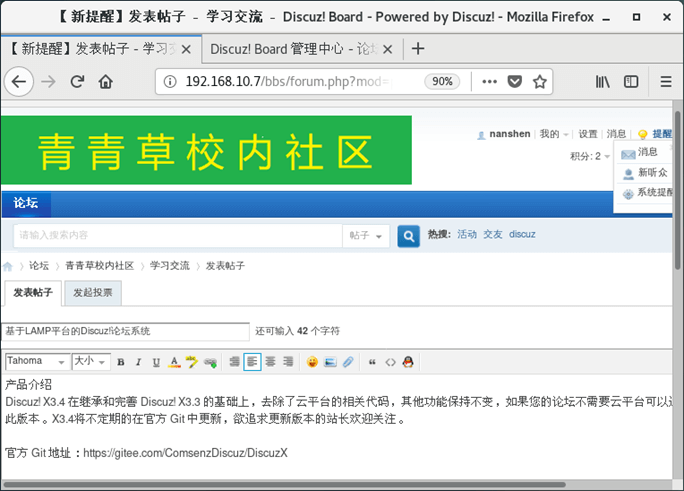Expand the 我的 dropdown menu
Screen dimensions: 684x491
(x=554, y=134)
